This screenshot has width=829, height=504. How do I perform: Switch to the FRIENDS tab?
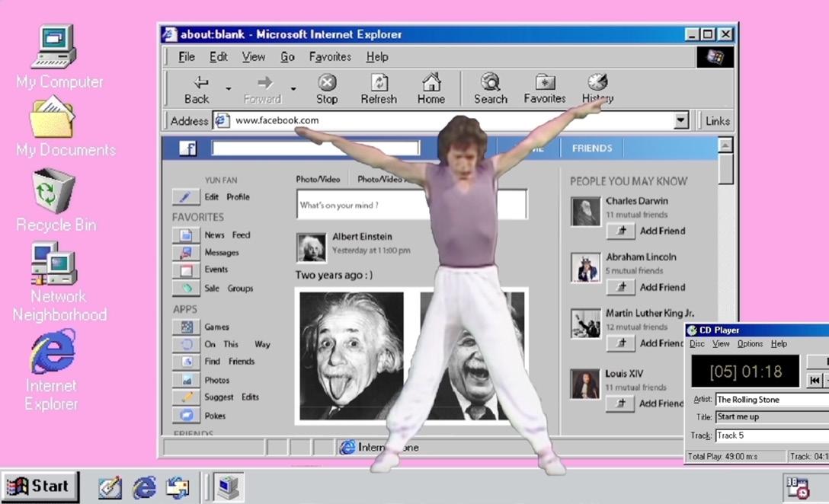click(591, 148)
